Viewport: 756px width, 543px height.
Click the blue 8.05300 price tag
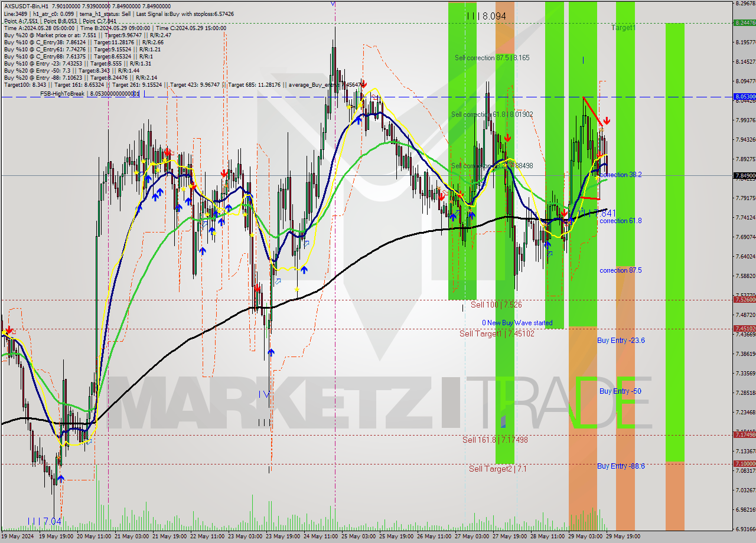click(x=745, y=96)
